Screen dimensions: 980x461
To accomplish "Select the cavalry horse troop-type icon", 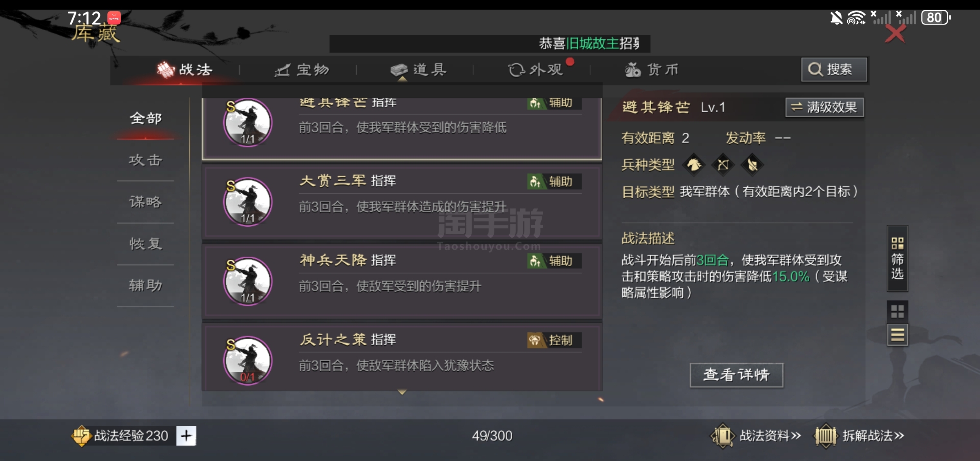I will [694, 165].
